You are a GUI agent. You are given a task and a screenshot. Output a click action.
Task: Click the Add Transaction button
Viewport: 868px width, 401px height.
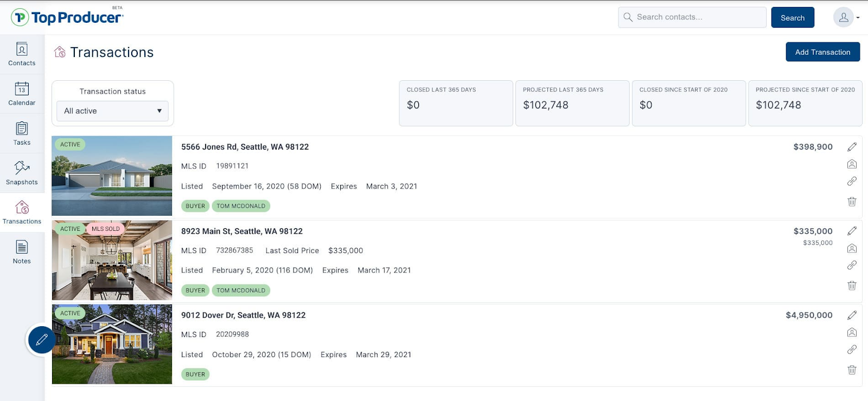822,52
